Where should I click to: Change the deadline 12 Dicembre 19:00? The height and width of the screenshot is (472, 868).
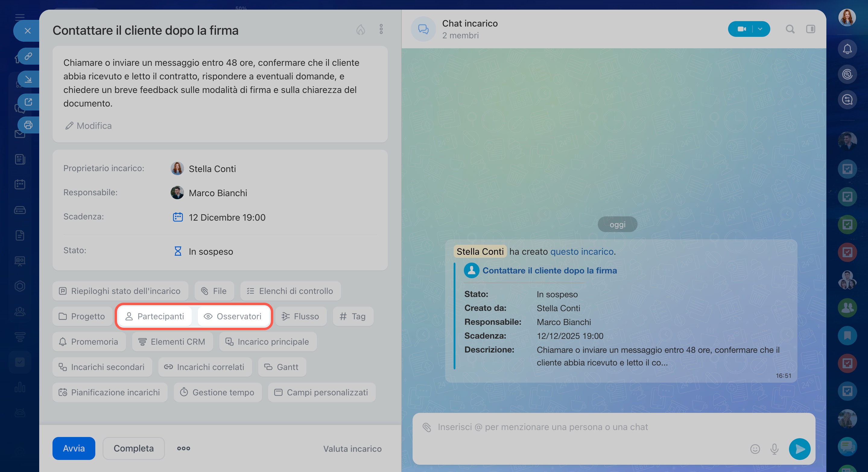click(x=227, y=218)
